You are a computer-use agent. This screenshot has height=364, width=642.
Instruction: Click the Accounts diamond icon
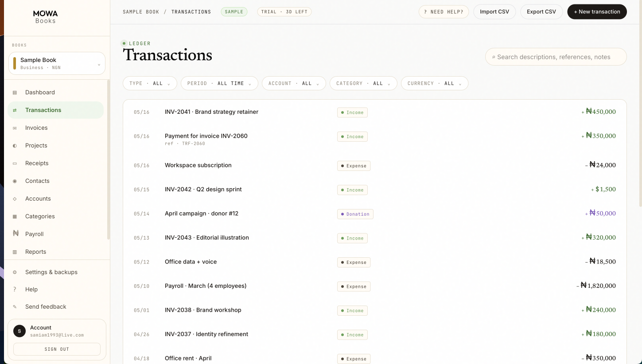point(15,199)
